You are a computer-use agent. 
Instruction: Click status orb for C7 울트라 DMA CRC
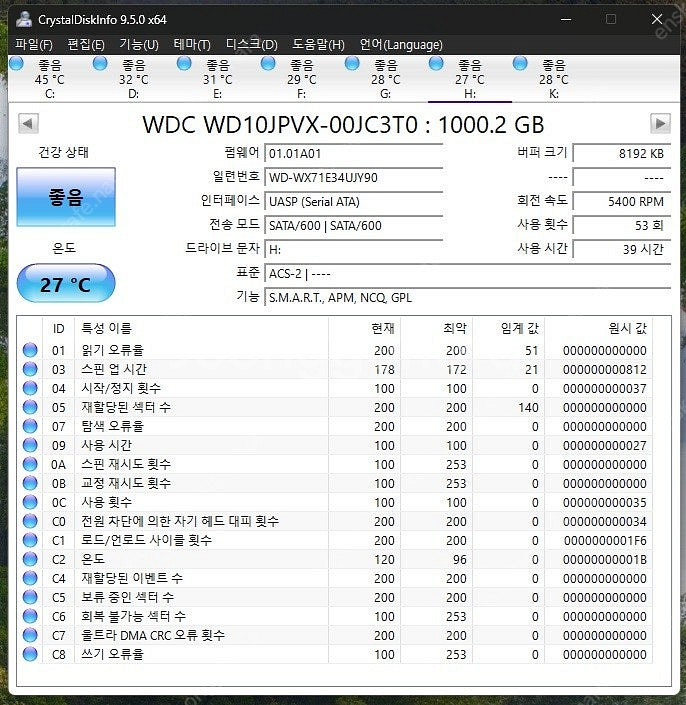pos(30,635)
